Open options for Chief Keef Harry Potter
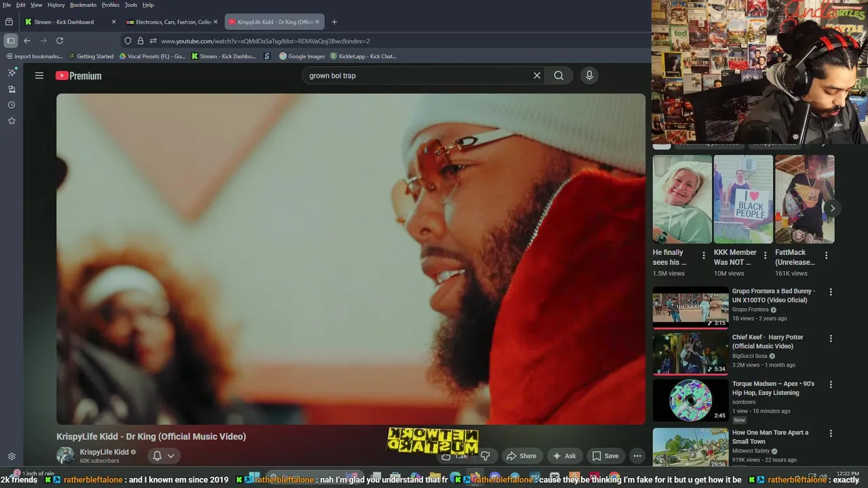 coord(831,338)
